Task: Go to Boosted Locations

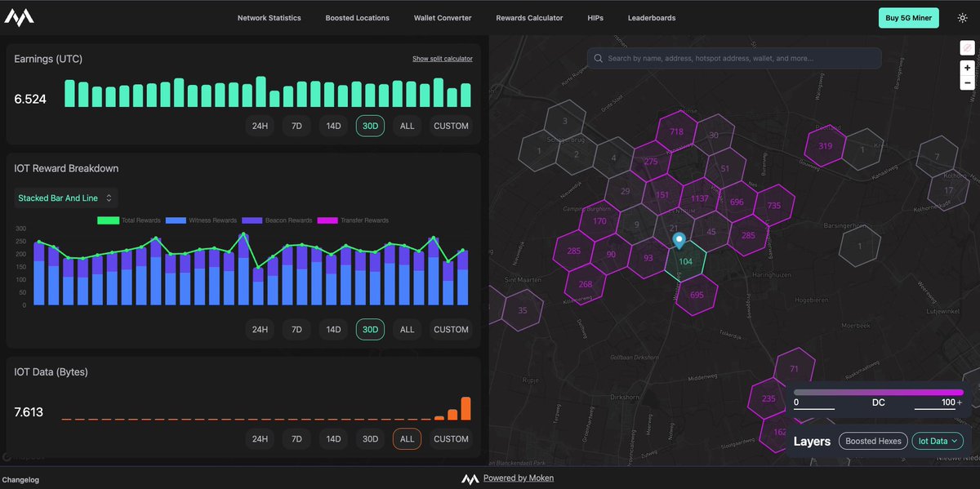Action: (x=357, y=18)
